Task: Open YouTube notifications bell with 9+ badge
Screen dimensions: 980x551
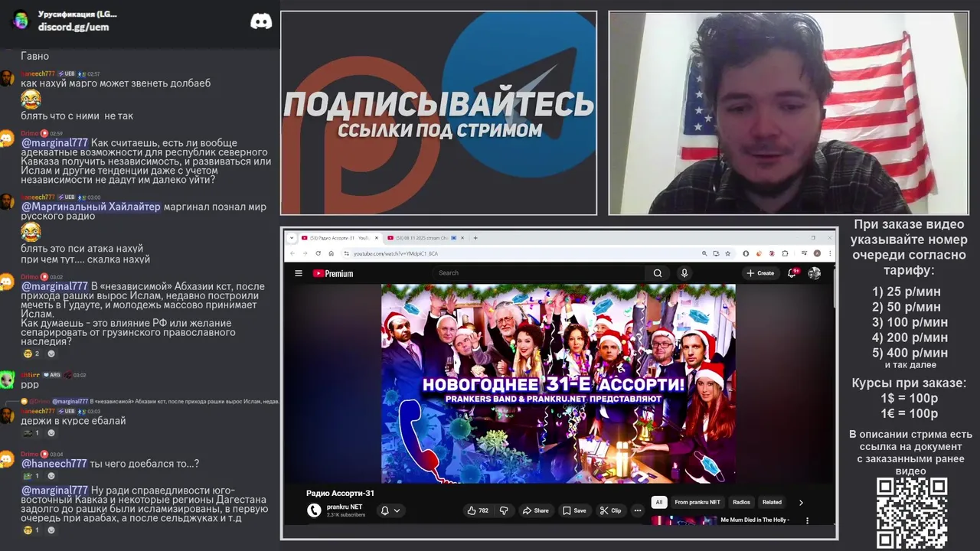Action: coord(792,273)
